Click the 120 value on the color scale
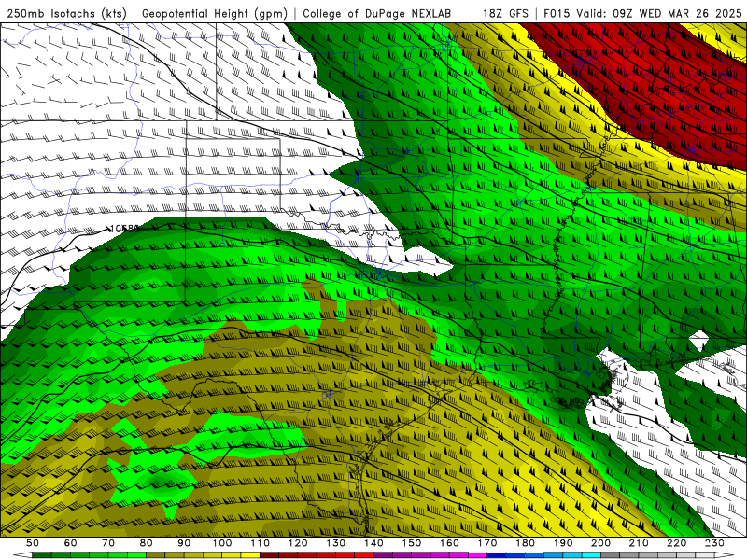The width and height of the screenshot is (747, 560). 298,543
